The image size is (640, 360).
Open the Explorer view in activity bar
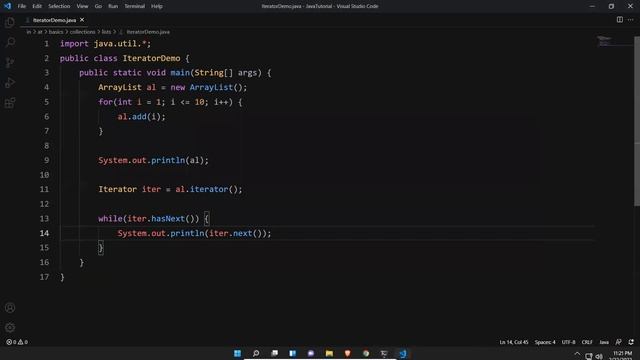tap(10, 22)
